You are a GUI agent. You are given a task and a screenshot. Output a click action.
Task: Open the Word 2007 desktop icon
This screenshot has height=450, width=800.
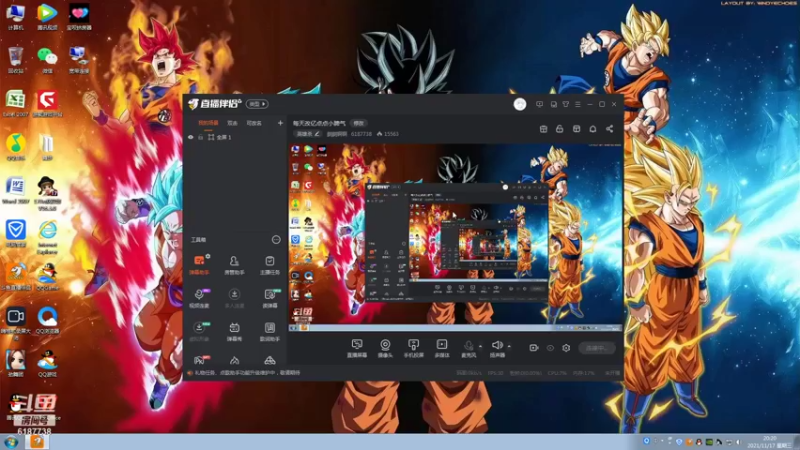pos(16,191)
